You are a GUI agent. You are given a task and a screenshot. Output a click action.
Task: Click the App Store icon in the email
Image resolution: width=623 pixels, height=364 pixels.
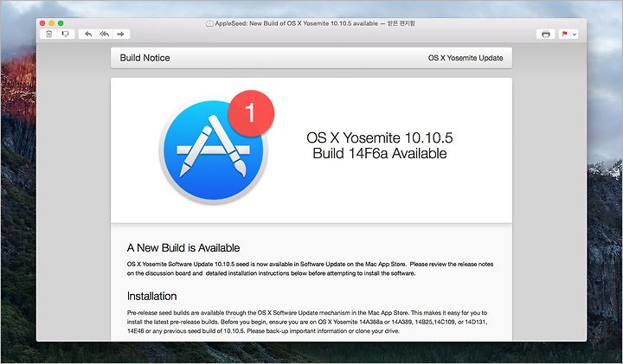[x=214, y=150]
